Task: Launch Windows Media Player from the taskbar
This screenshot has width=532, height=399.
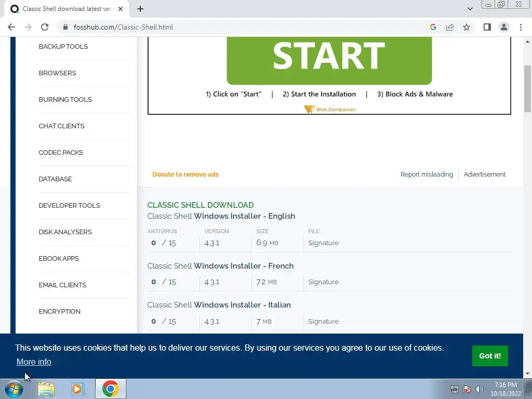Action: coord(78,389)
